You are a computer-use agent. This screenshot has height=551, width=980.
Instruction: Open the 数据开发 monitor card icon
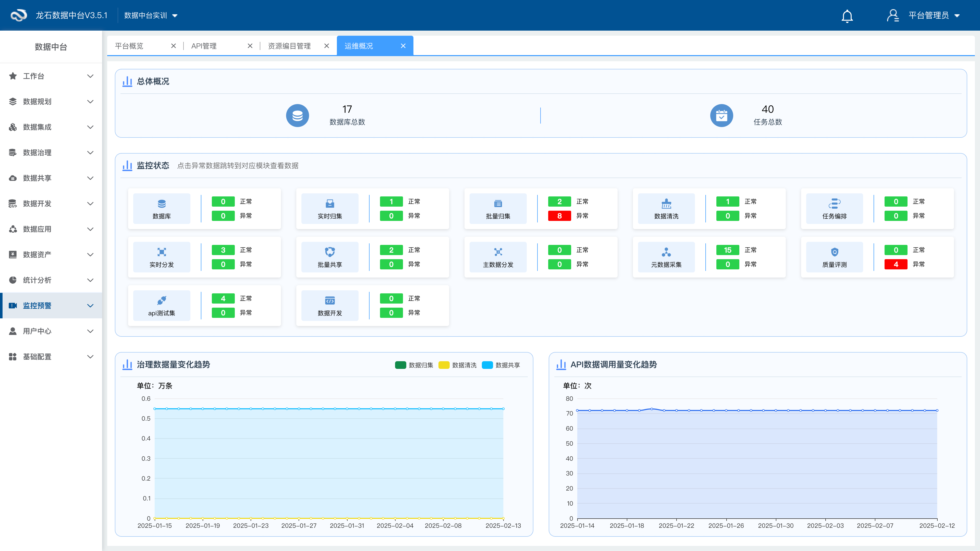pyautogui.click(x=330, y=301)
